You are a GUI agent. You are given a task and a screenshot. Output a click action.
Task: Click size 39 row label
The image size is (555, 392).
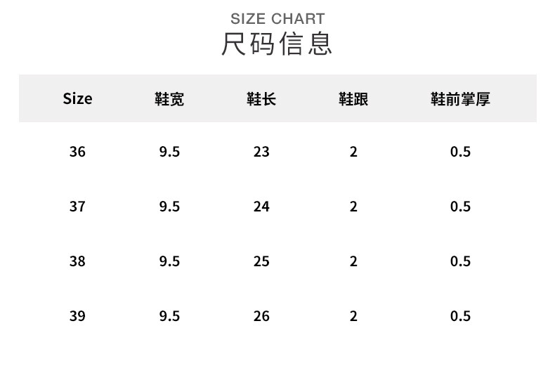click(77, 316)
